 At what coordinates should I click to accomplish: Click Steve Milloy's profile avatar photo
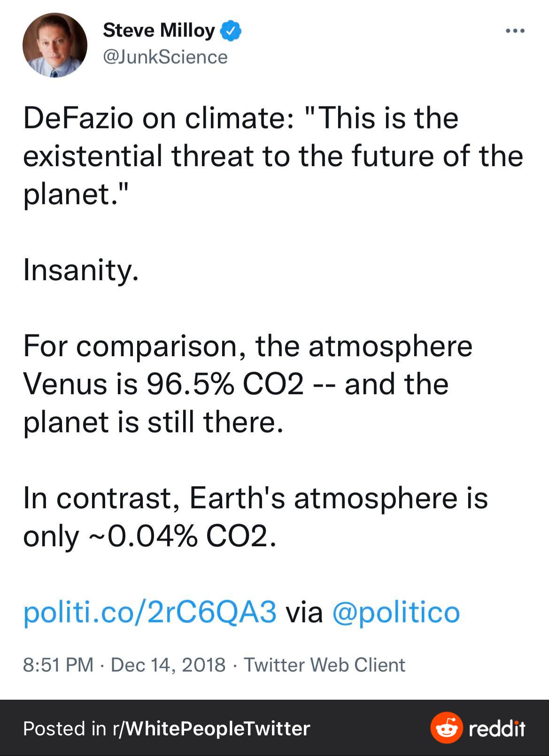(x=54, y=45)
